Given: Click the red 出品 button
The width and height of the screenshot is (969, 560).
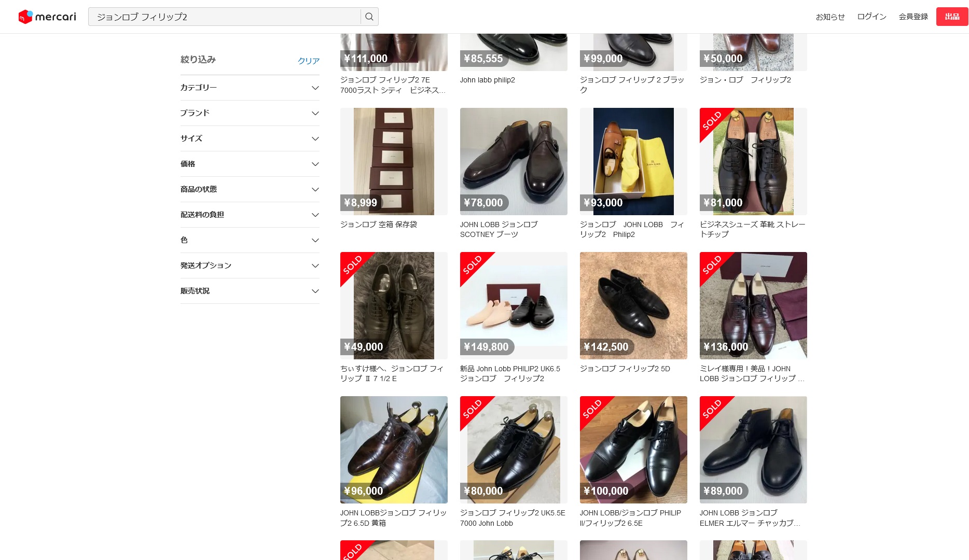Looking at the screenshot, I should coord(952,17).
